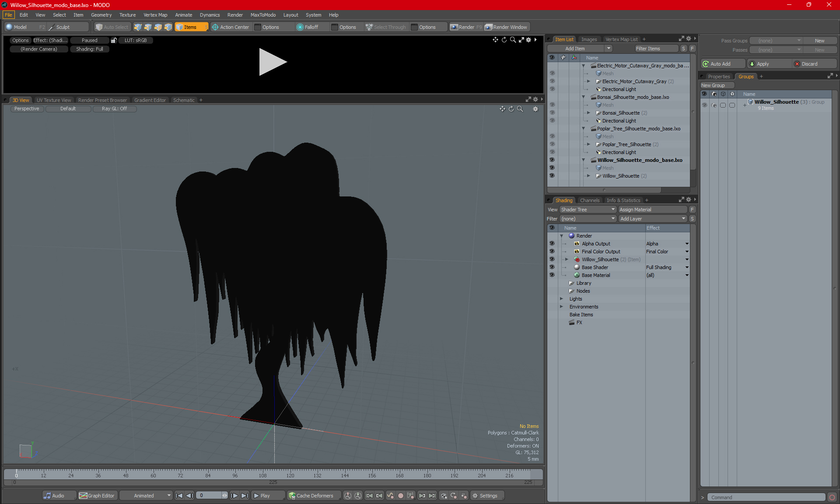Select Polygons mode icon in toolbar
The height and width of the screenshot is (504, 840).
click(x=158, y=27)
